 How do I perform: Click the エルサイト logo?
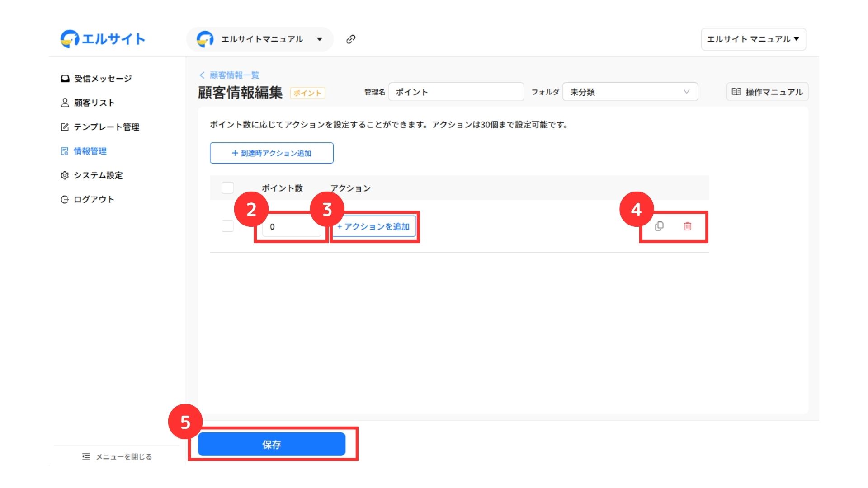click(x=103, y=39)
